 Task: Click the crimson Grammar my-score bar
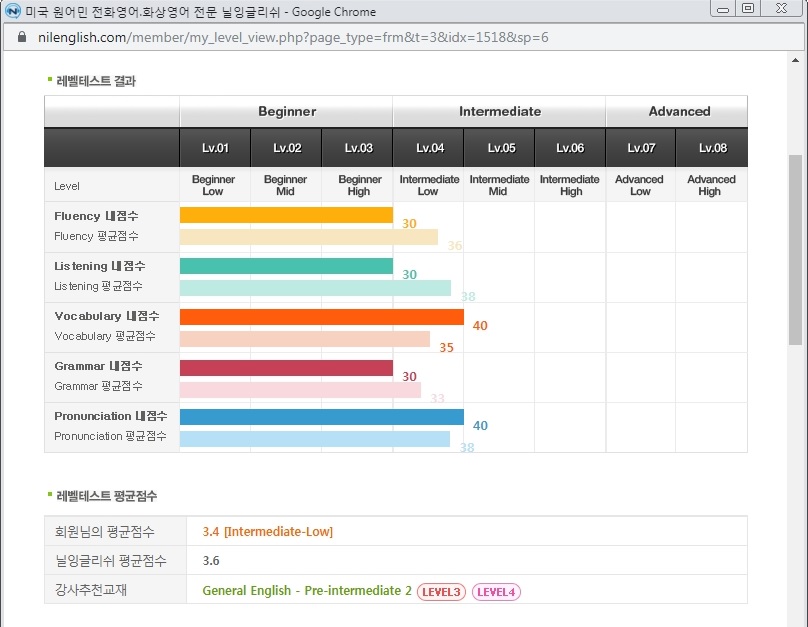[286, 368]
